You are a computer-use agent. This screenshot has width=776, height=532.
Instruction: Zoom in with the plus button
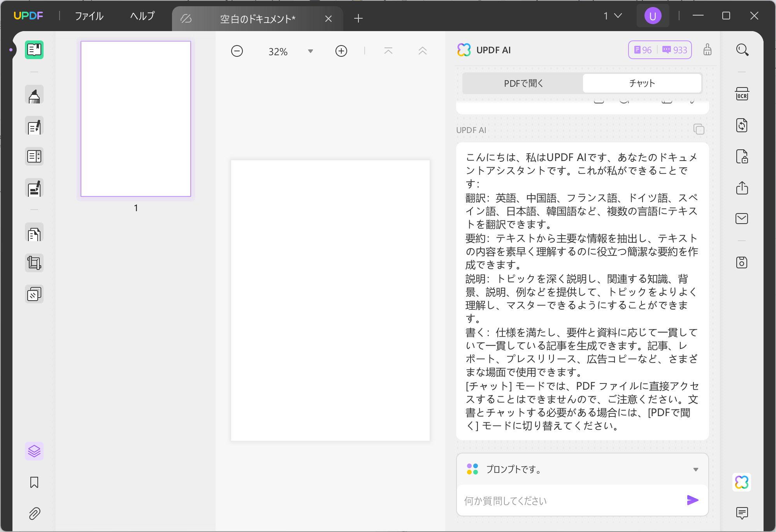pyautogui.click(x=341, y=51)
